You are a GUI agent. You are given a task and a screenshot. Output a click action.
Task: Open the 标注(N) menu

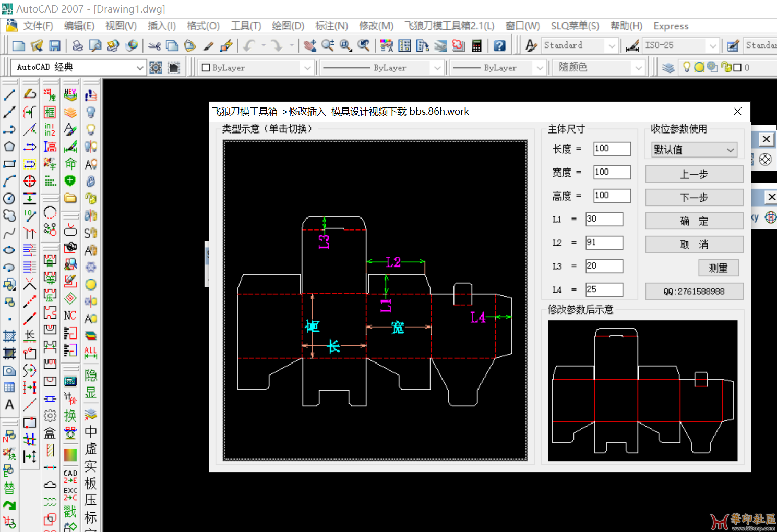[331, 26]
